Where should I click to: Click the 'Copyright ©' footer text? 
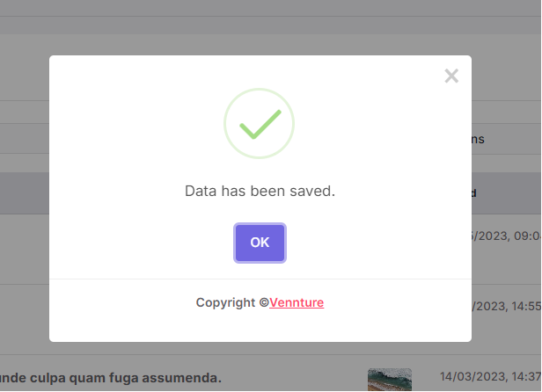click(x=232, y=302)
